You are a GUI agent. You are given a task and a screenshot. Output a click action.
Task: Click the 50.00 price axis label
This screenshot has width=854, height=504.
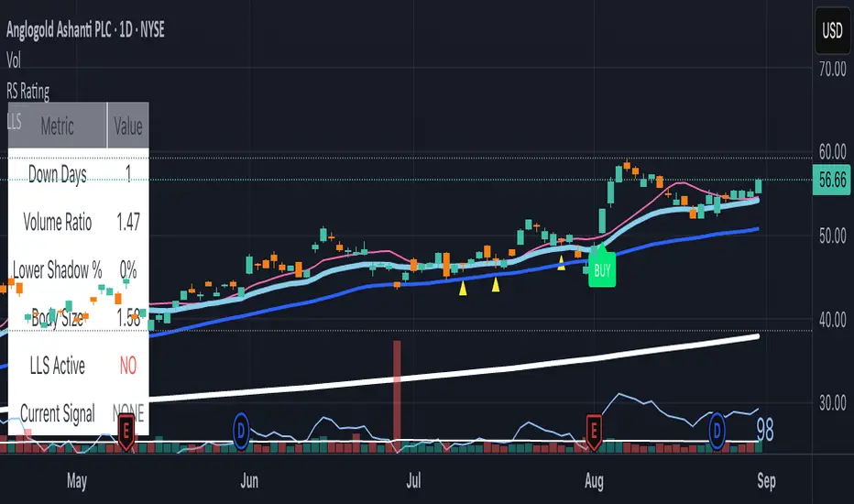click(x=833, y=236)
